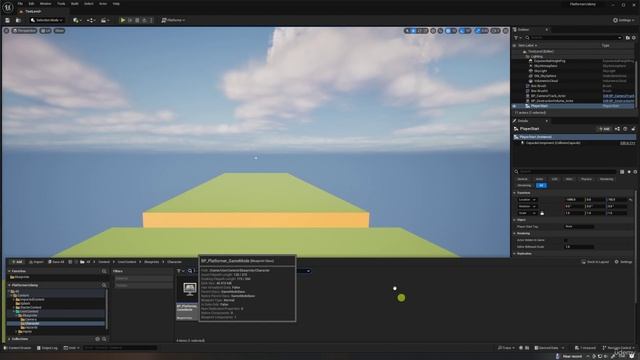Show the All properties filter
The width and height of the screenshot is (640, 360).
pyautogui.click(x=541, y=185)
